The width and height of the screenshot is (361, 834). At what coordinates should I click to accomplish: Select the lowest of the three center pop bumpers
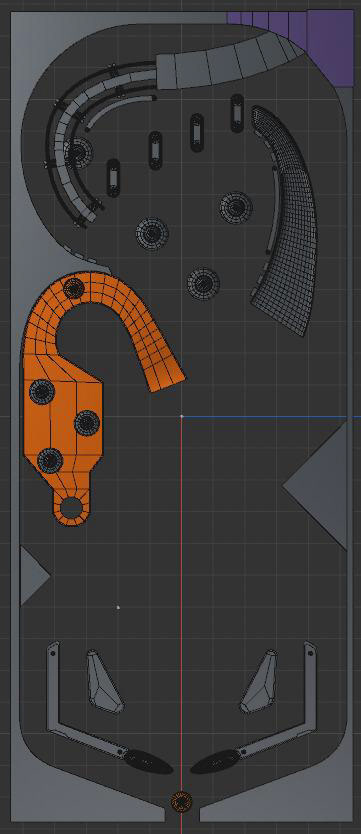coord(203,283)
